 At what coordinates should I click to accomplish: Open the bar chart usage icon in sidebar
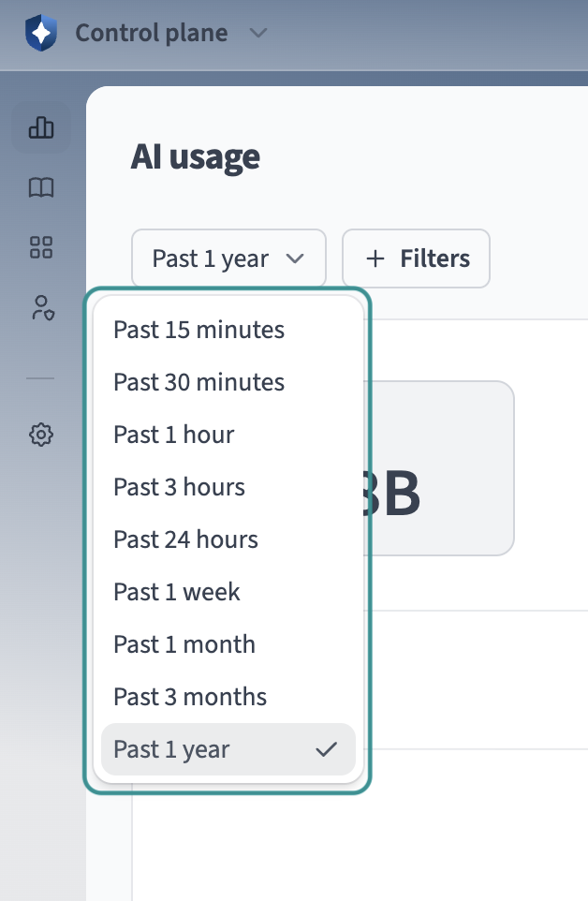(x=41, y=127)
